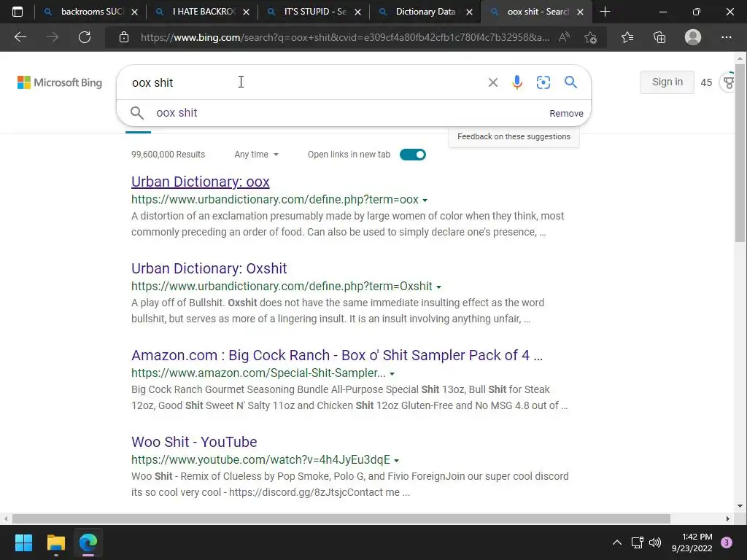Open the Favorites list icon
Viewport: 747px width, 560px height.
click(627, 37)
